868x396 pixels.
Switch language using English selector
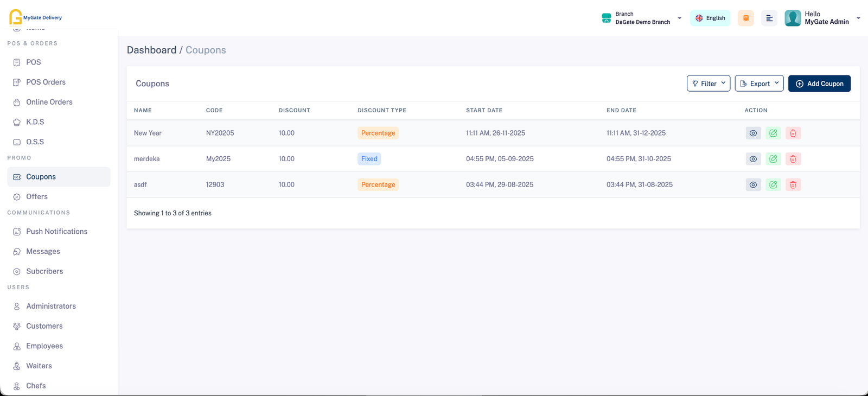pyautogui.click(x=710, y=18)
